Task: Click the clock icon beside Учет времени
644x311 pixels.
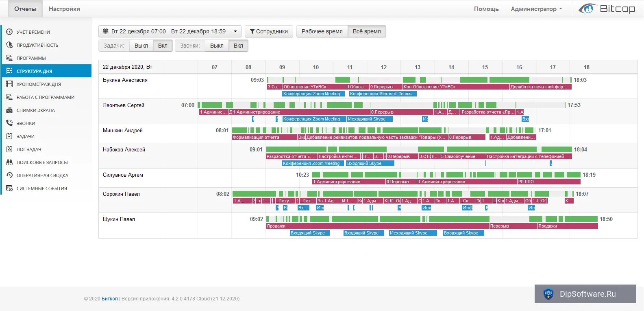Action: coord(9,32)
